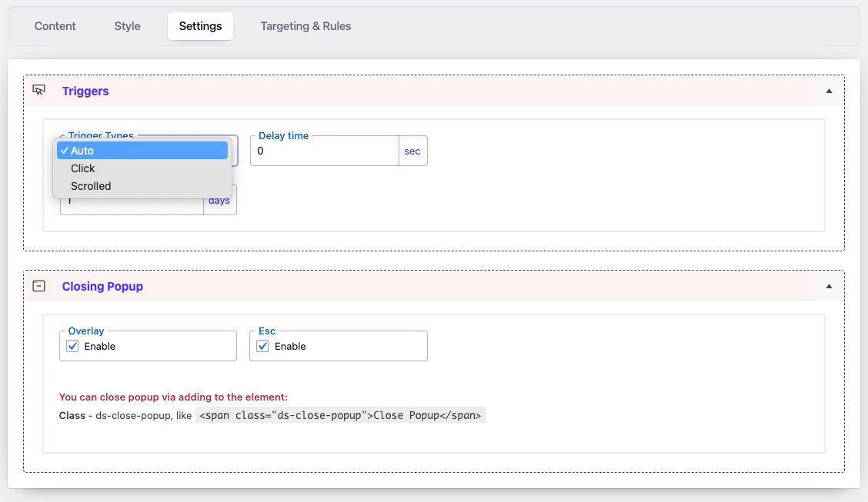Go to Targeting & Rules tab
Image resolution: width=868 pixels, height=502 pixels.
pos(305,26)
